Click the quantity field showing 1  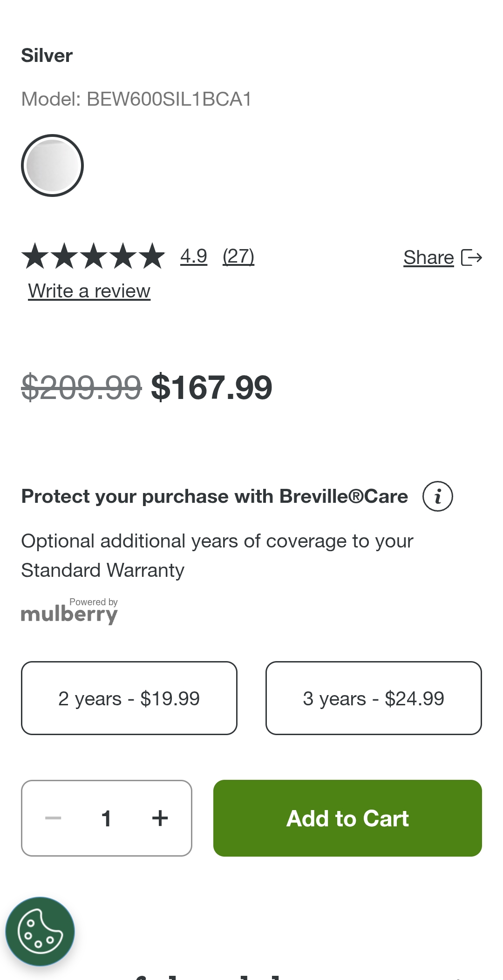point(106,818)
